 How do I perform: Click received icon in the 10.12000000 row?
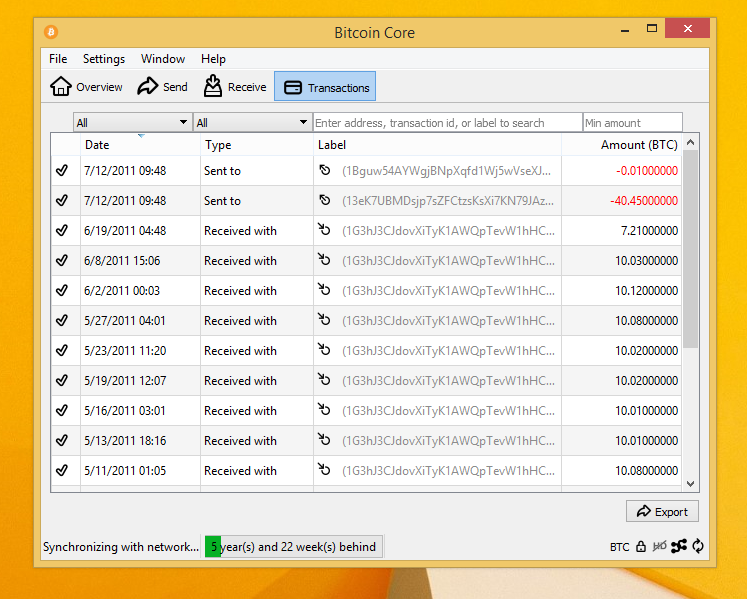coord(324,290)
